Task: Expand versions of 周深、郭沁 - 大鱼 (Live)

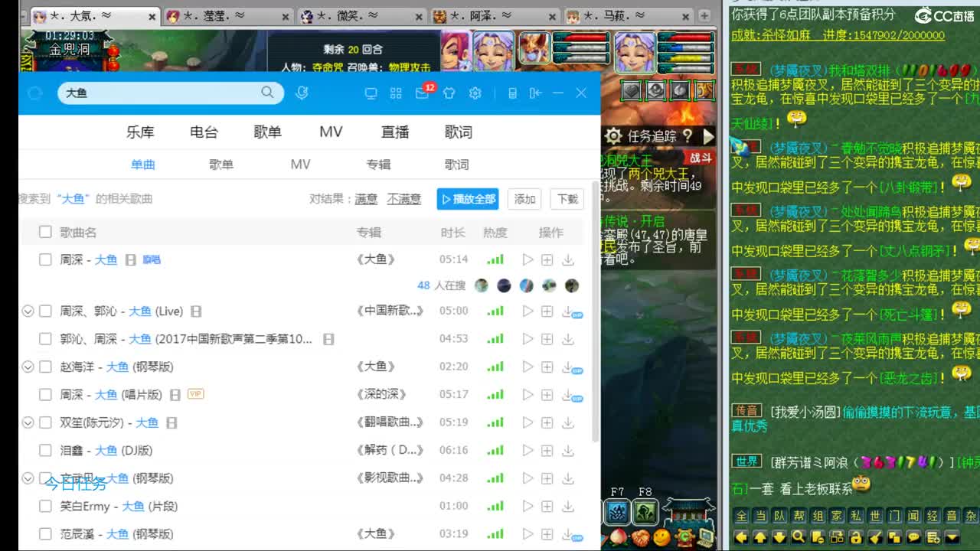Action: click(x=28, y=311)
